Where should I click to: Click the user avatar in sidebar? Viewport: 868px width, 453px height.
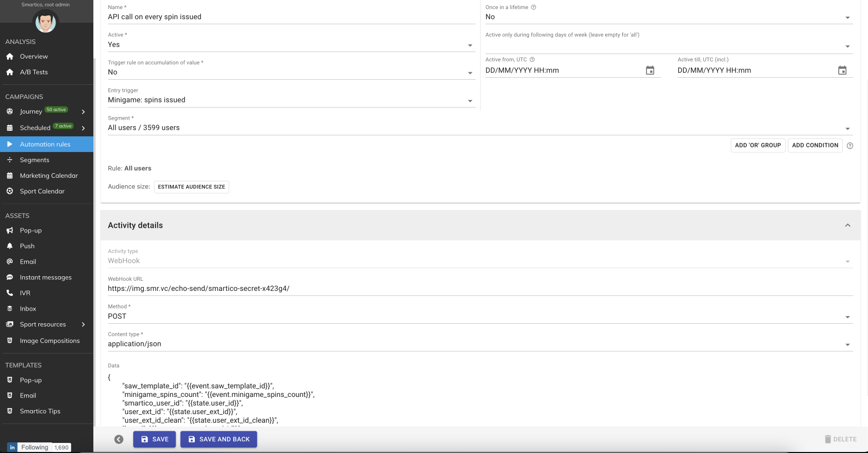[x=46, y=22]
